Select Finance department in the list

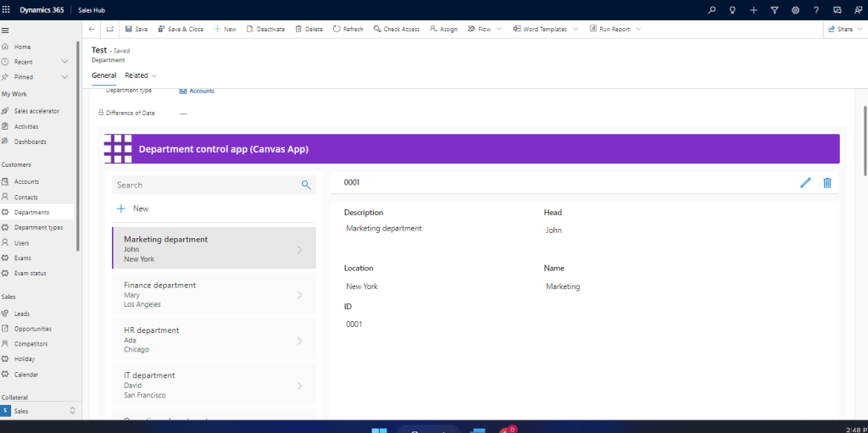click(x=214, y=295)
